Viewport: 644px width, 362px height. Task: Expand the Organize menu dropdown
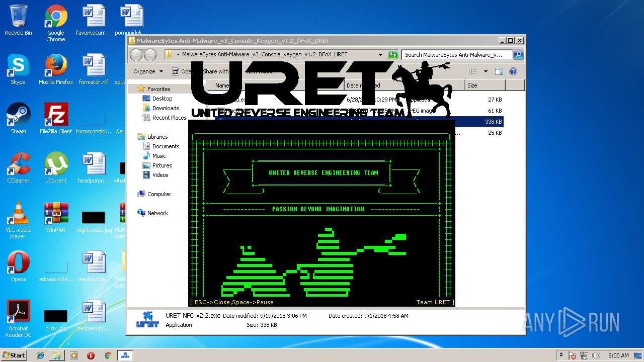click(148, 71)
